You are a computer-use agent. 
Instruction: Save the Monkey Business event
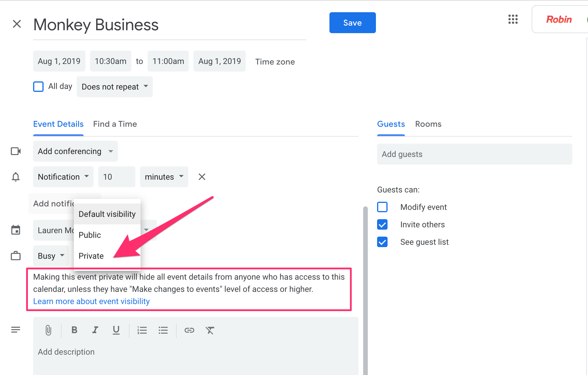pyautogui.click(x=353, y=23)
